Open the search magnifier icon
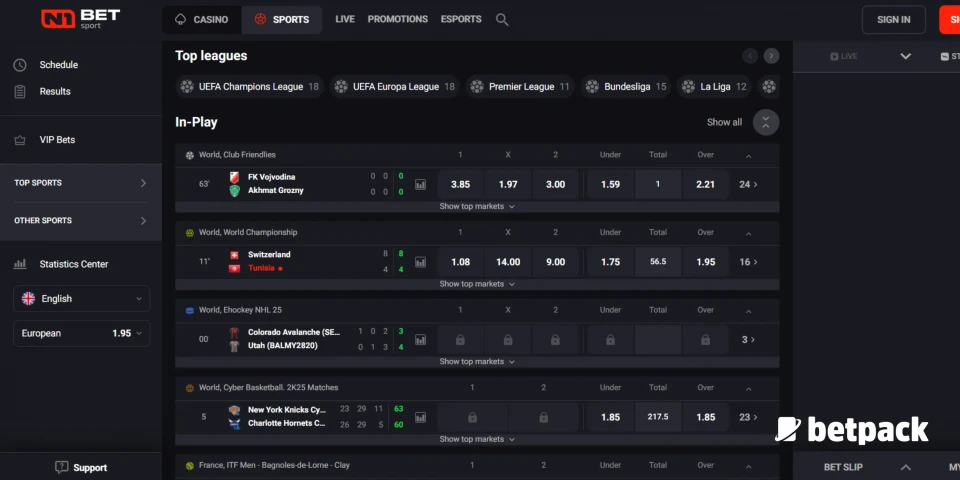The height and width of the screenshot is (480, 960). [502, 20]
